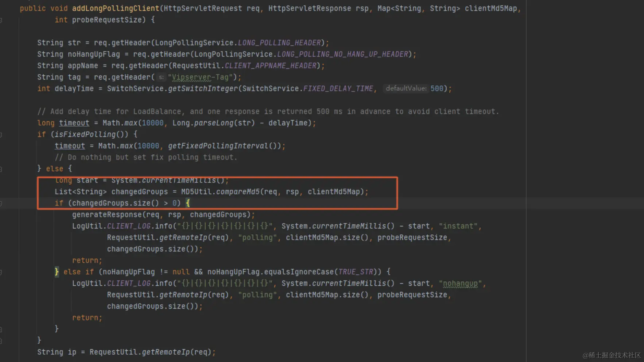Place cursor on LONG_POLLING_NO_HANG_UP_HEADER constant
Viewport: 644px width, 362px height.
[x=342, y=54]
